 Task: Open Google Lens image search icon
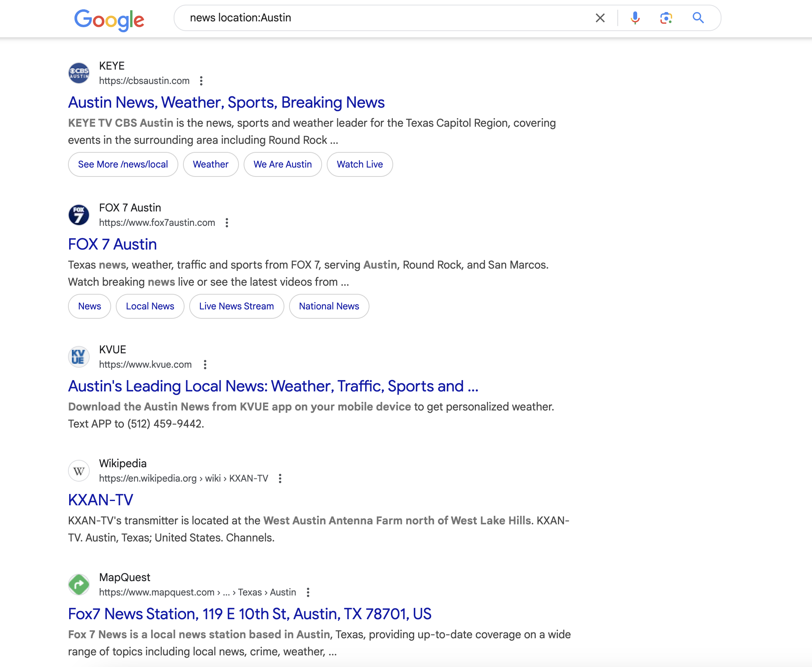click(x=666, y=18)
